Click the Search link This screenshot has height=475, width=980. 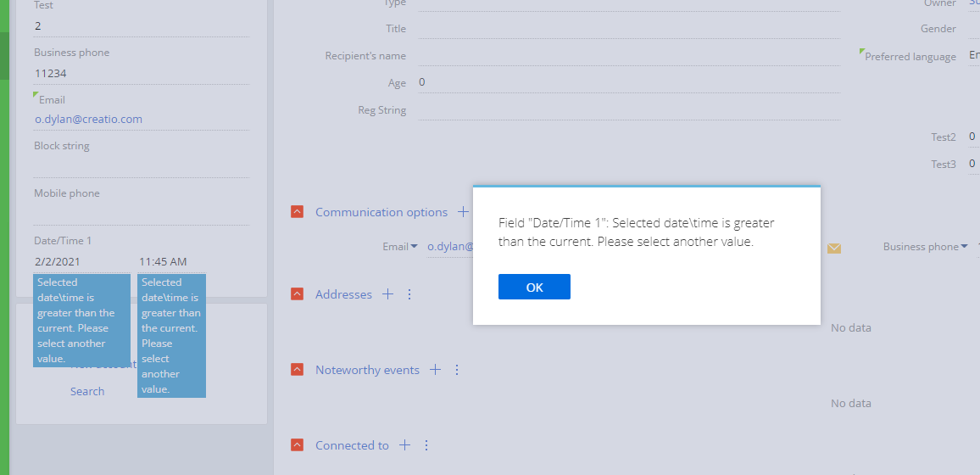(x=86, y=391)
